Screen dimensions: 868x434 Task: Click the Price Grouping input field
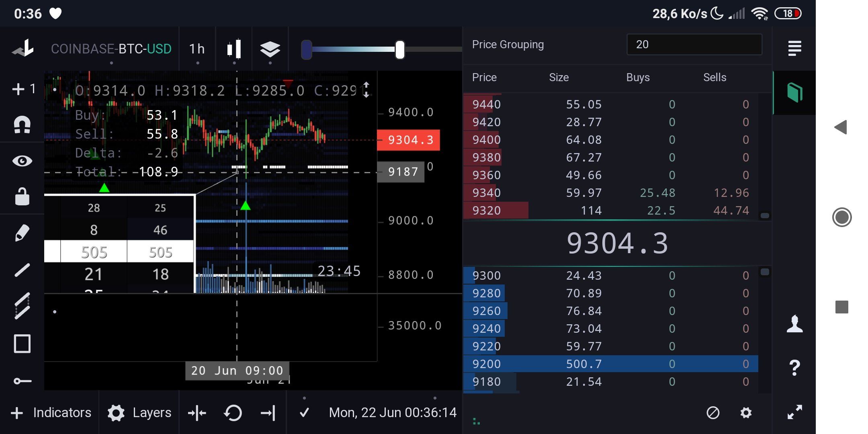[694, 45]
